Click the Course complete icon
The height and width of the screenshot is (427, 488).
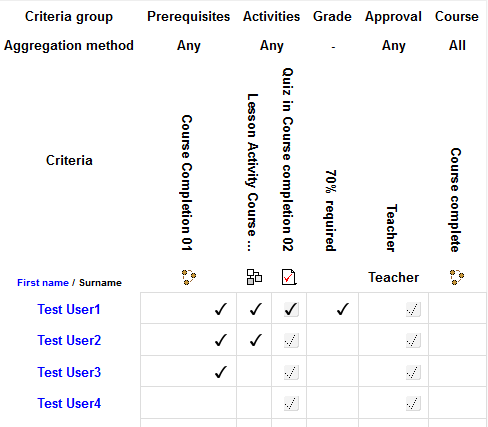[457, 277]
